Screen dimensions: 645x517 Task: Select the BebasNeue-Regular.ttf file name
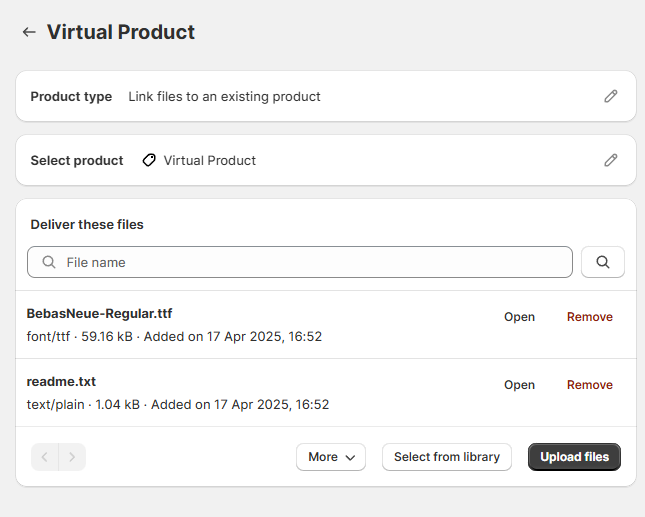coord(99,313)
